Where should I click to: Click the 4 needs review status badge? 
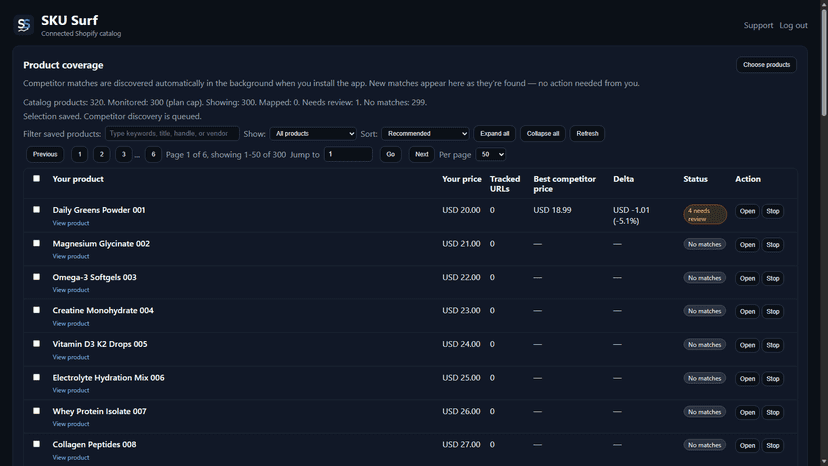705,215
